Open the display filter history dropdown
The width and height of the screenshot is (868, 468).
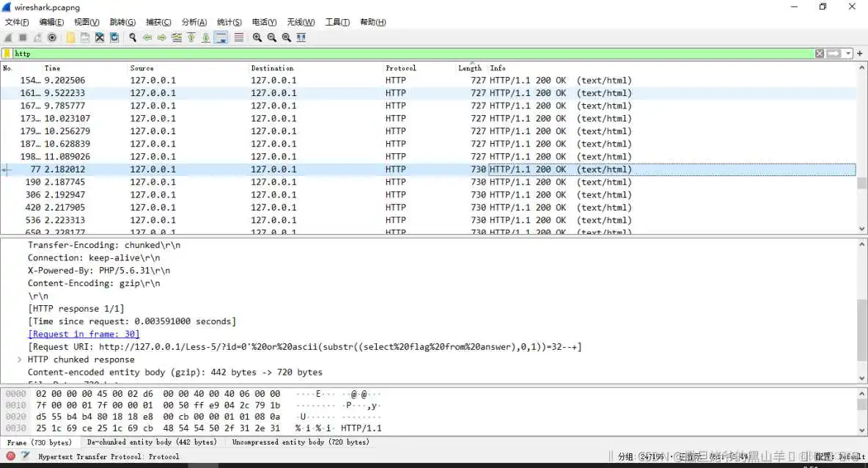pyautogui.click(x=849, y=53)
